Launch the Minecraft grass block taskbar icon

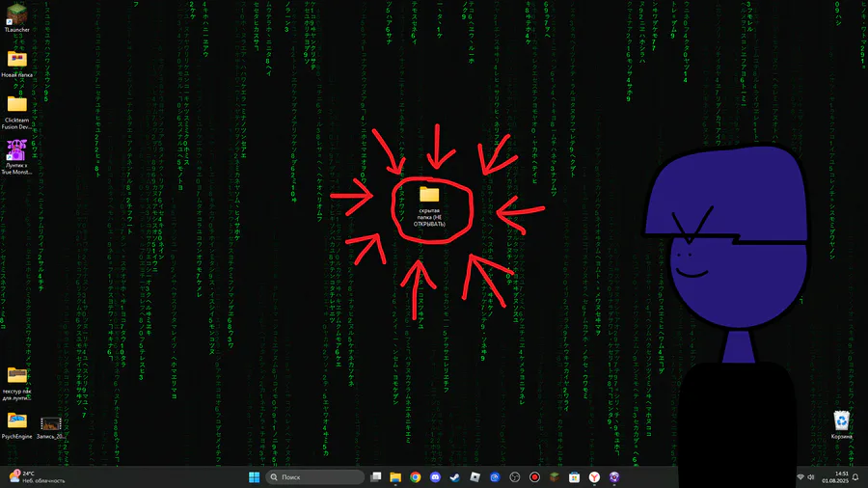[555, 477]
